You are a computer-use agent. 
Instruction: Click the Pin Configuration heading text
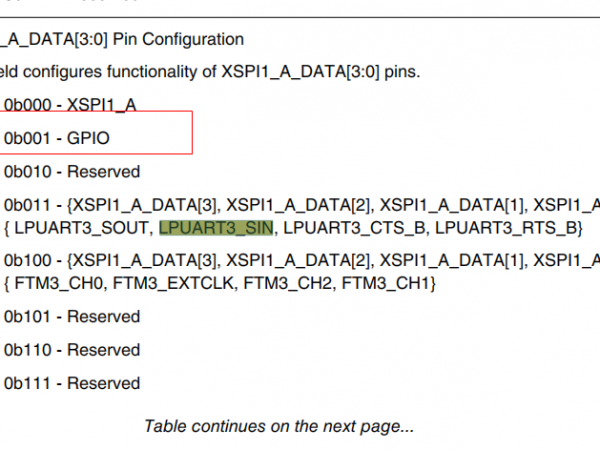click(x=177, y=40)
